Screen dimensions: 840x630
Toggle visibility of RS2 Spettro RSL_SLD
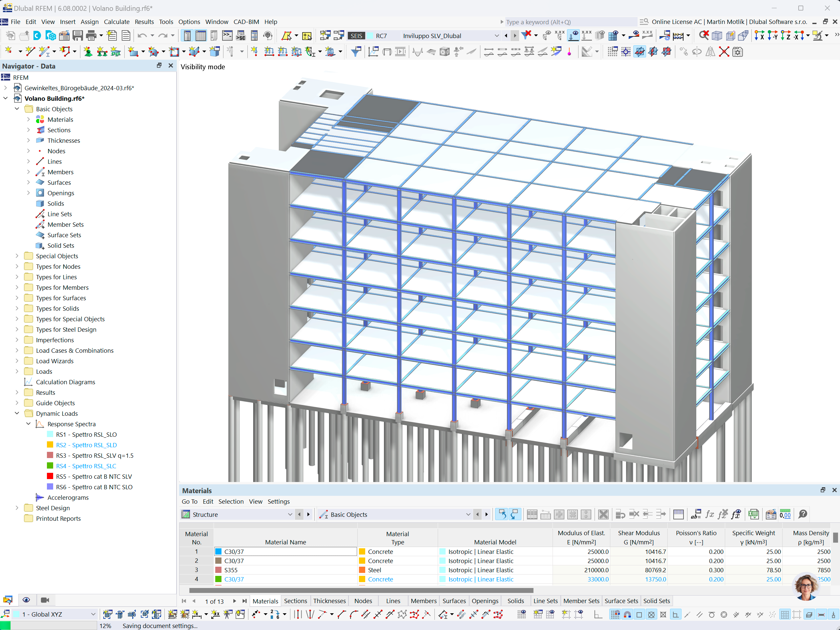tap(52, 445)
